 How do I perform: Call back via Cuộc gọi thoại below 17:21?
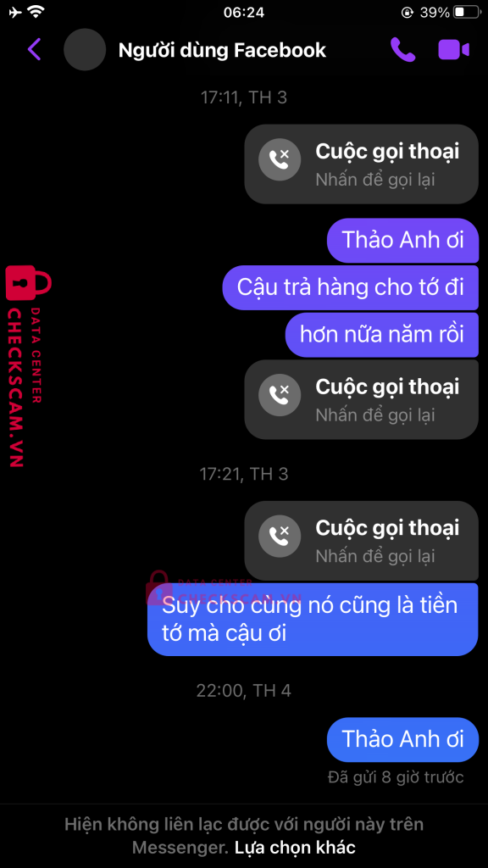(x=361, y=540)
